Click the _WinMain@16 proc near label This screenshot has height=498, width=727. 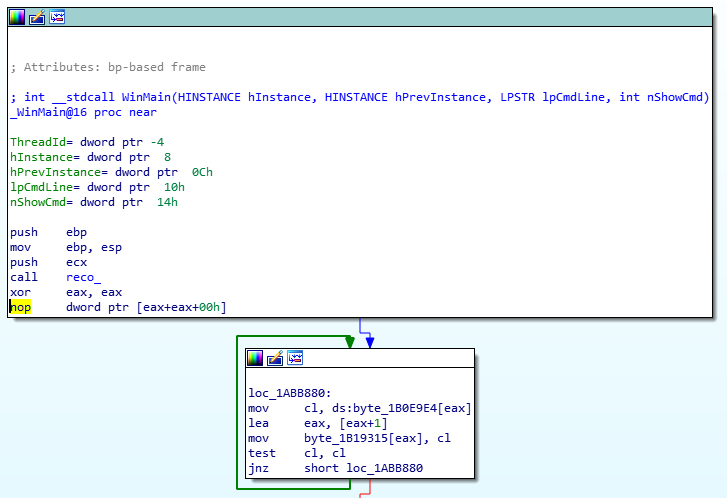(x=83, y=112)
